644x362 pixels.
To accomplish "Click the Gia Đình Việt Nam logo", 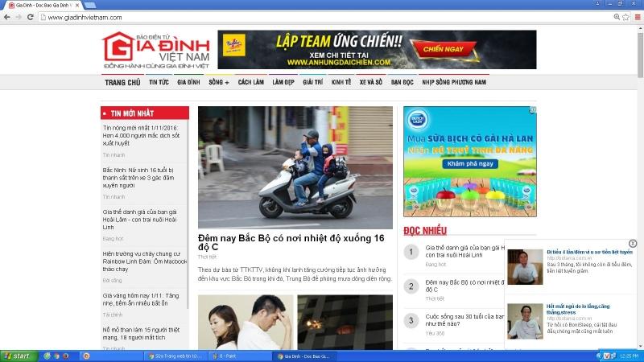I will click(x=155, y=50).
